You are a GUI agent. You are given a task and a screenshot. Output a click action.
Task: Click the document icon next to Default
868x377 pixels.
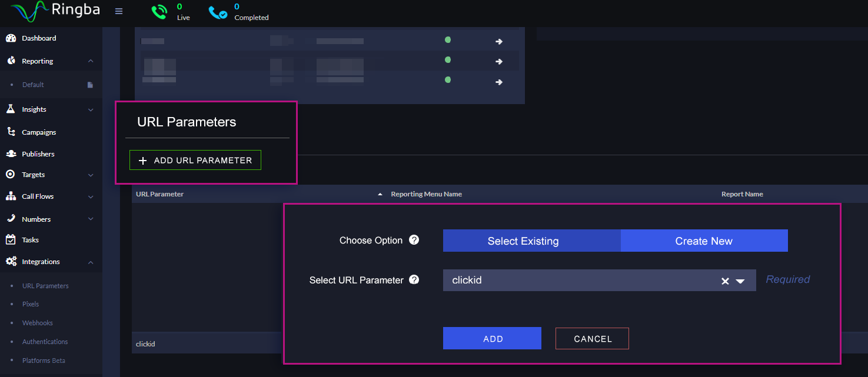pos(90,85)
